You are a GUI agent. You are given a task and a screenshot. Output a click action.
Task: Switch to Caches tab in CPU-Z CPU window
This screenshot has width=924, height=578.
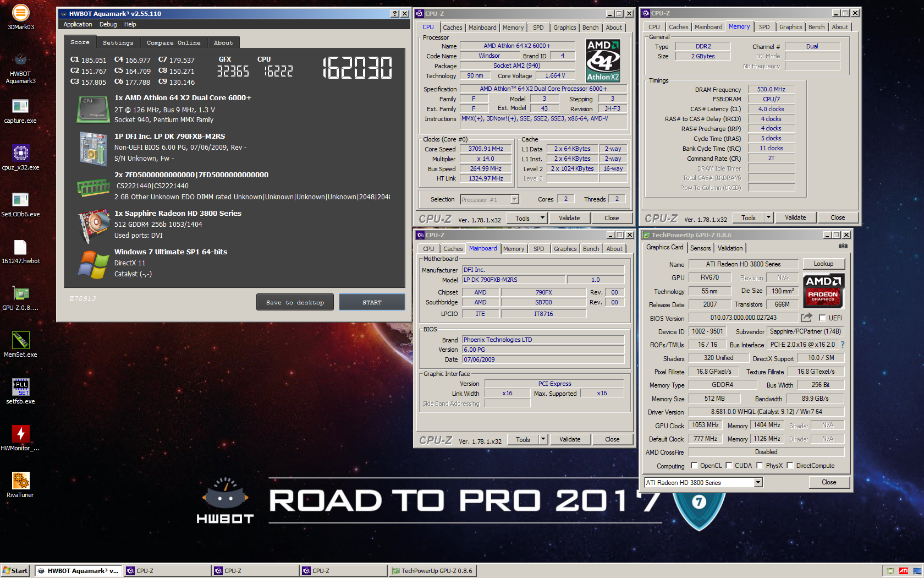[x=452, y=28]
